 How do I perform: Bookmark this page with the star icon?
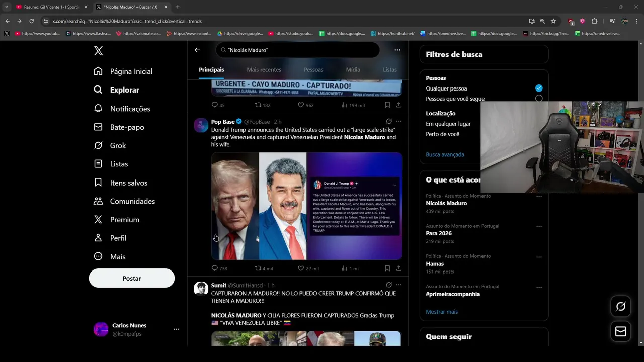click(553, 21)
